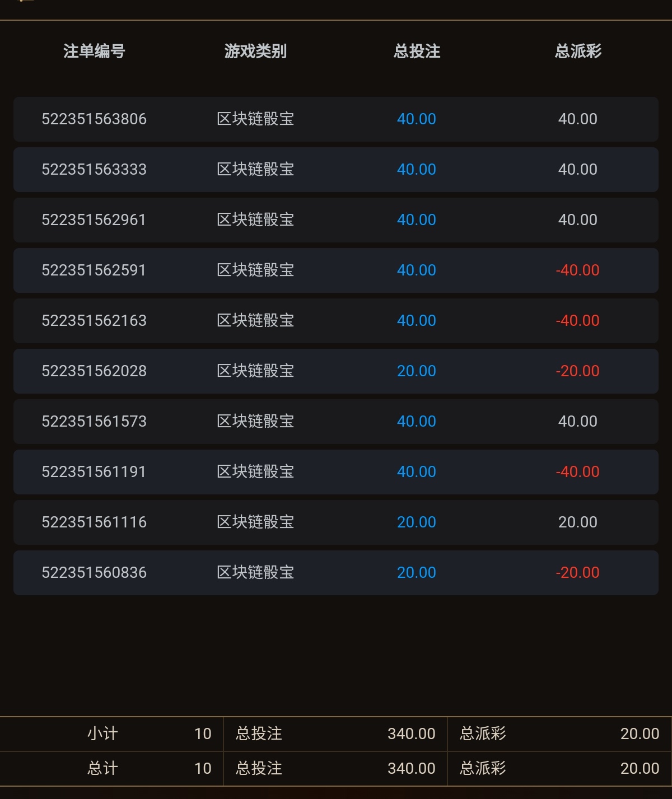
Task: Click the 20.00 bet amount of order 522351562028
Action: (x=416, y=371)
